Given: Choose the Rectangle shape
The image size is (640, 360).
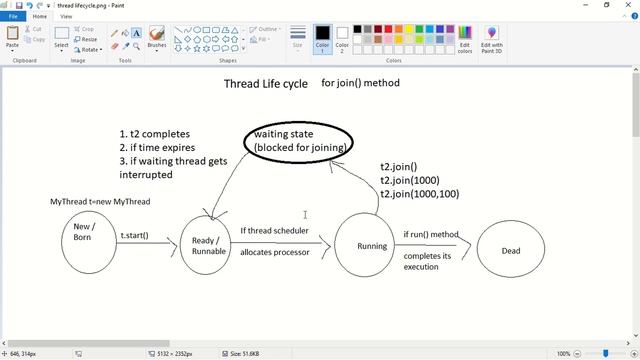Looking at the screenshot, I should click(x=207, y=30).
